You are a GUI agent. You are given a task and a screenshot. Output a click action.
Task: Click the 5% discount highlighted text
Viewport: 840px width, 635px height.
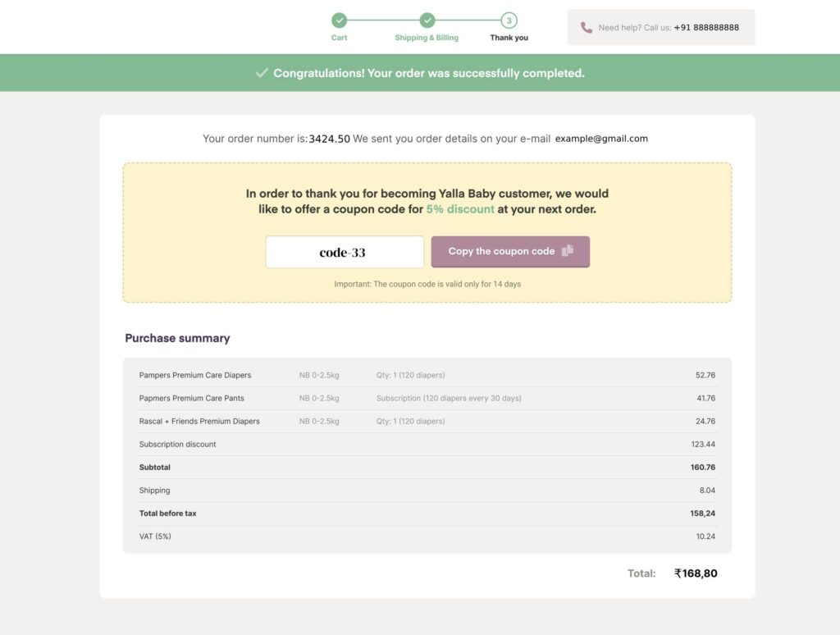click(460, 209)
